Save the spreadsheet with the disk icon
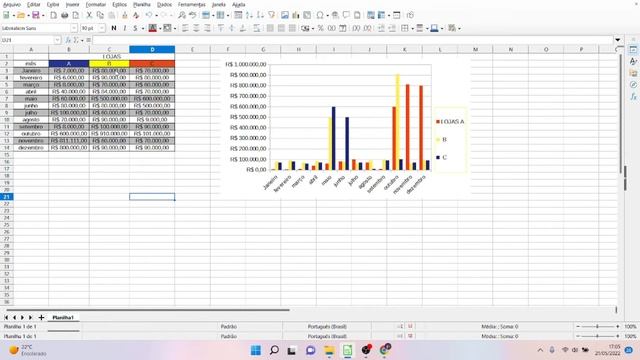The width and height of the screenshot is (640, 360). coord(36,15)
